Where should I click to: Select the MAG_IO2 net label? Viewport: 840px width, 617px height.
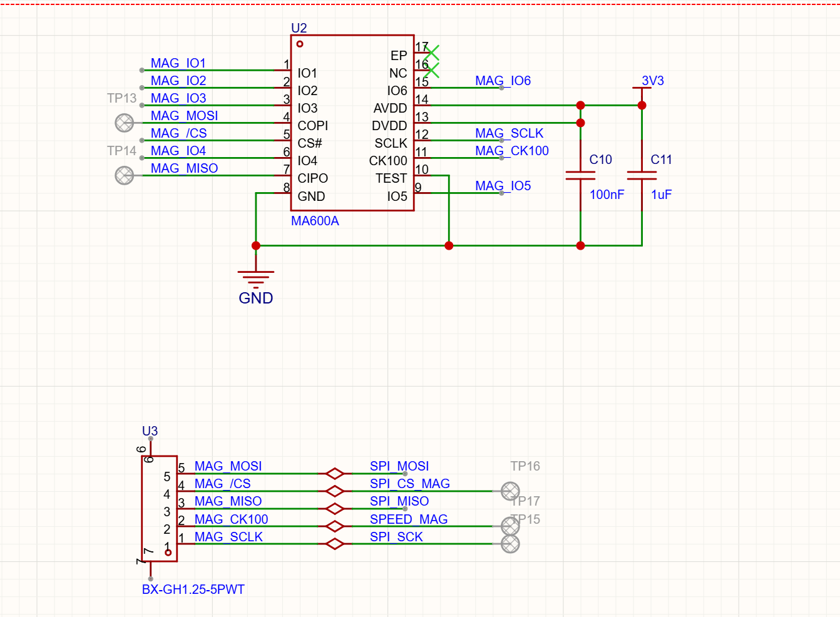(x=178, y=81)
